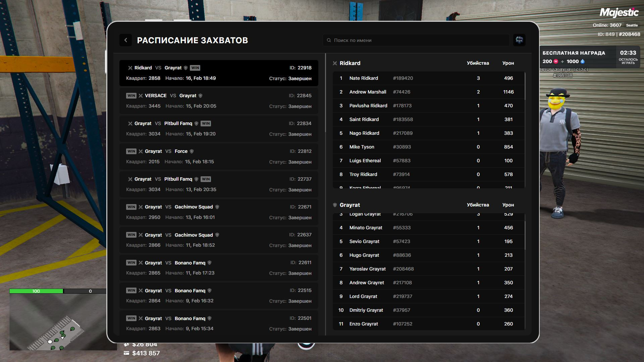The width and height of the screenshot is (644, 362).
Task: Click the free reward timer panel
Action: pos(589,57)
